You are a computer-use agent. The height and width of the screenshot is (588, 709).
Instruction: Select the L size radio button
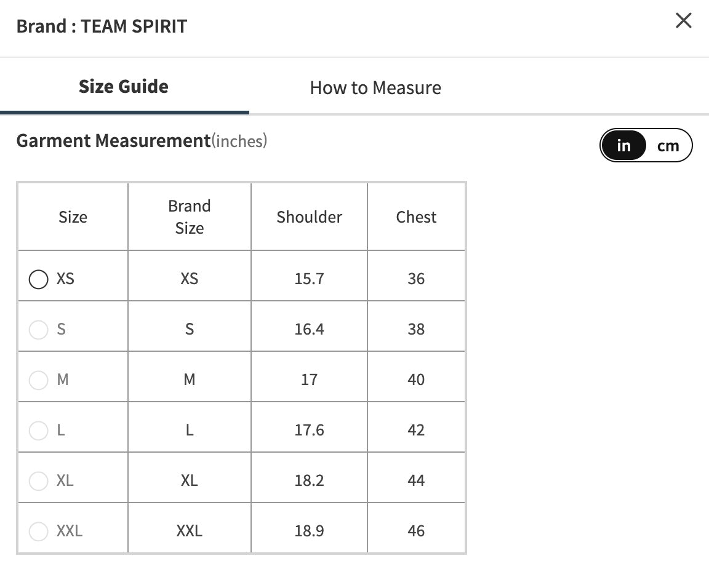coord(38,431)
